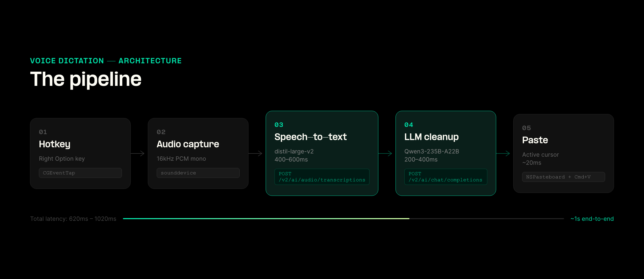Screen dimensions: 644x279
Task: Expand the NSPasteboard + Cmd+V chip
Action: point(563,177)
